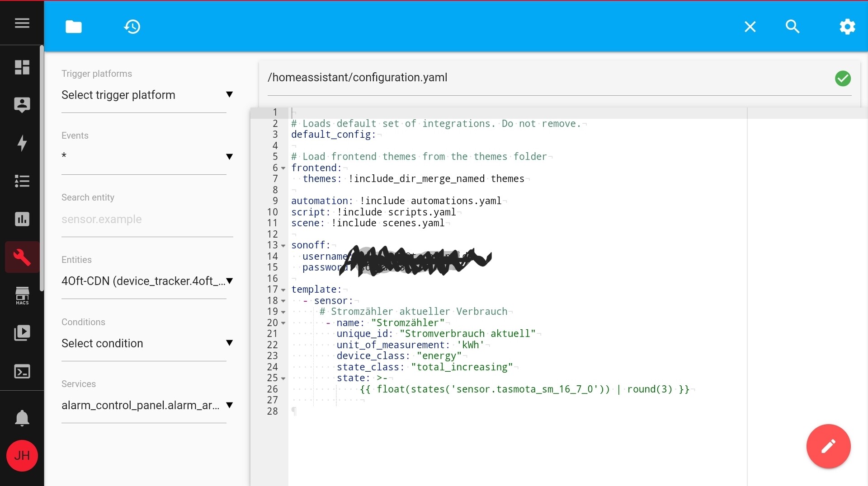Open the Media browser sidebar icon
The image size is (868, 486).
22,333
